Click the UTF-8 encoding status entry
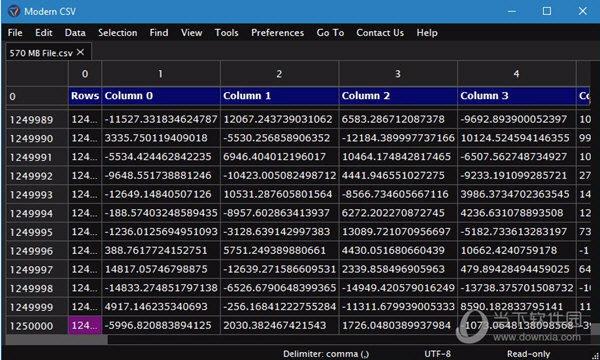600x360 pixels. [437, 354]
